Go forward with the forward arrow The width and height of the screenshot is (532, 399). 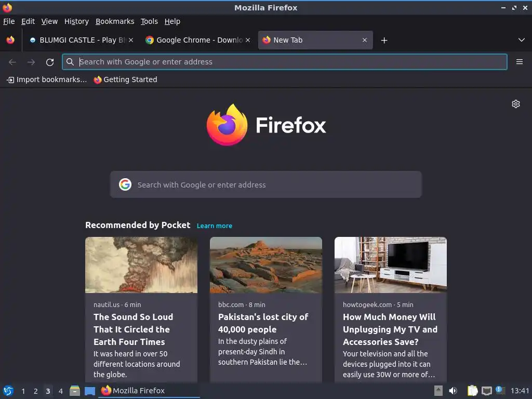tap(31, 62)
